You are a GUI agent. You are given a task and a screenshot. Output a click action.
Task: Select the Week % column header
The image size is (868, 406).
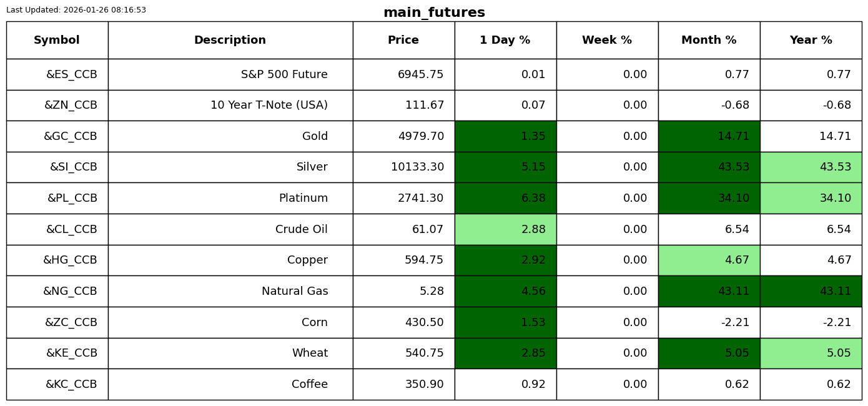coord(607,41)
